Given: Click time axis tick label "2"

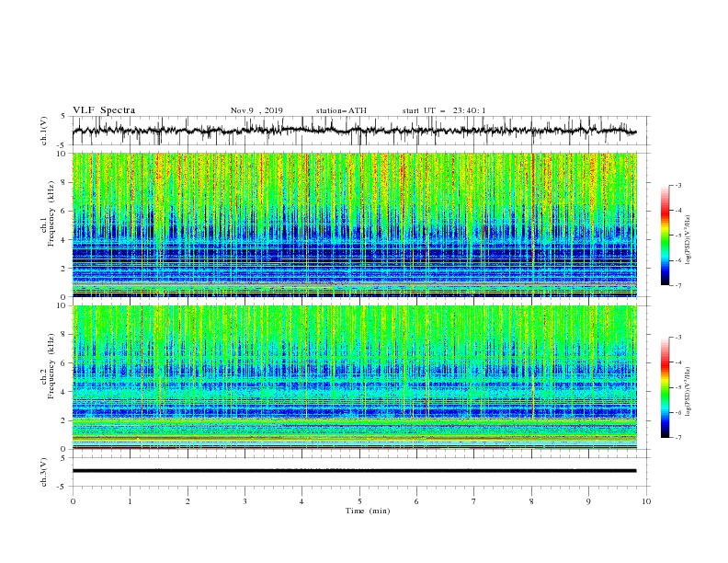Looking at the screenshot, I should [188, 501].
